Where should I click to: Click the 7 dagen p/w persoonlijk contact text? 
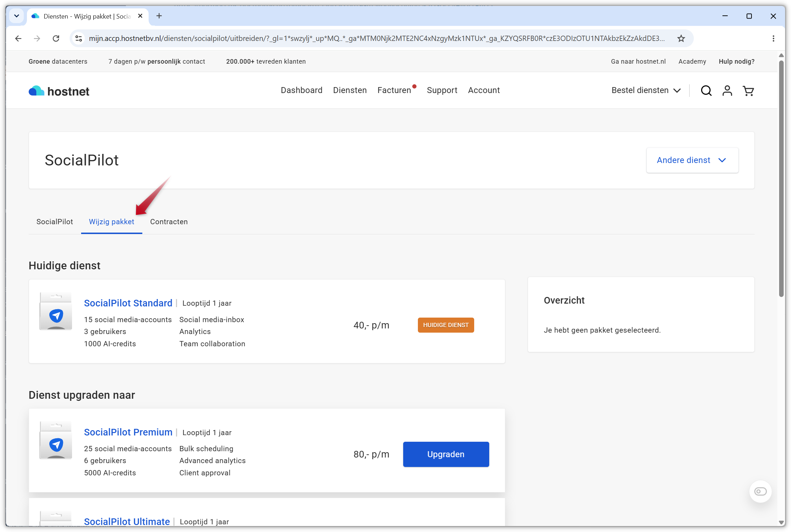(x=157, y=62)
